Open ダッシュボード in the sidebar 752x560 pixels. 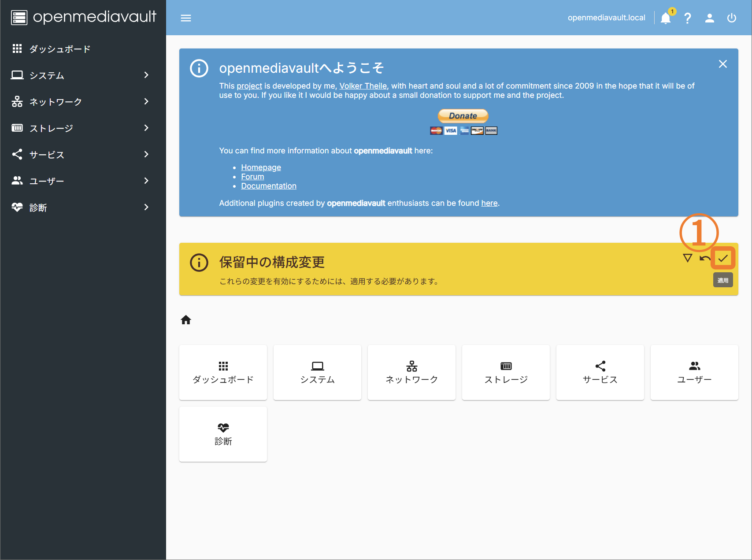pos(83,49)
